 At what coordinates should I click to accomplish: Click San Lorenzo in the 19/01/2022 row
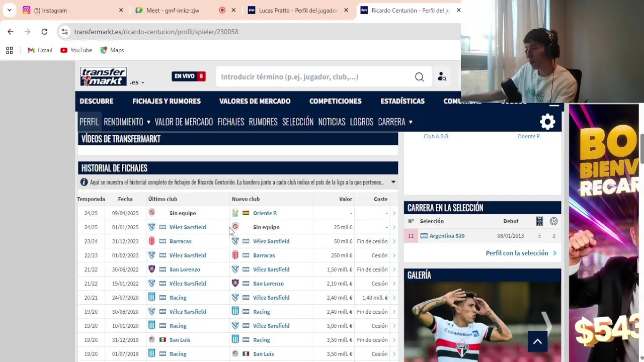pyautogui.click(x=268, y=284)
